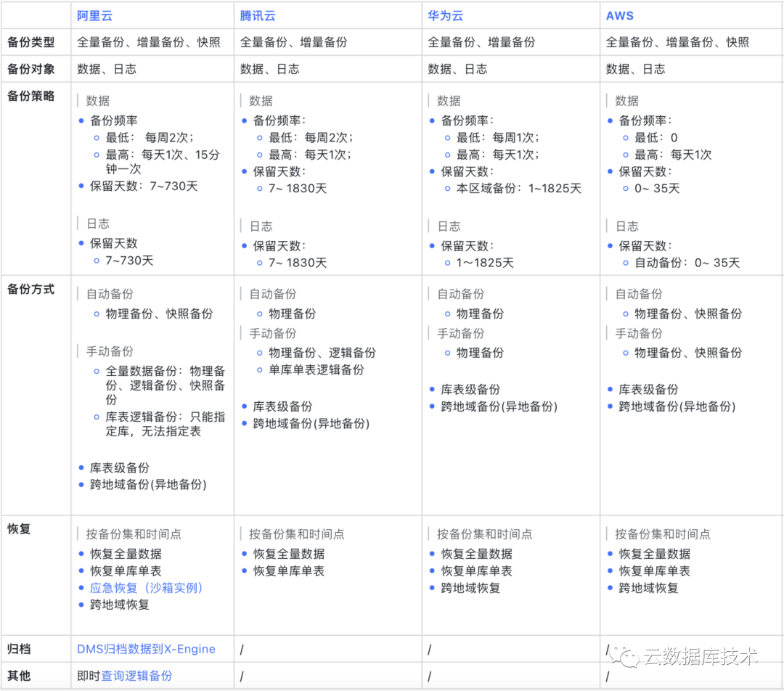Open the 应急恢复（沙箱实例）link
The width and height of the screenshot is (784, 691).
147,587
